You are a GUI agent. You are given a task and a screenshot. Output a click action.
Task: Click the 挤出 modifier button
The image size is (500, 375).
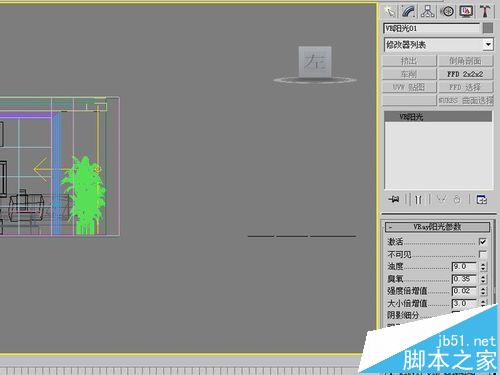[x=409, y=61]
